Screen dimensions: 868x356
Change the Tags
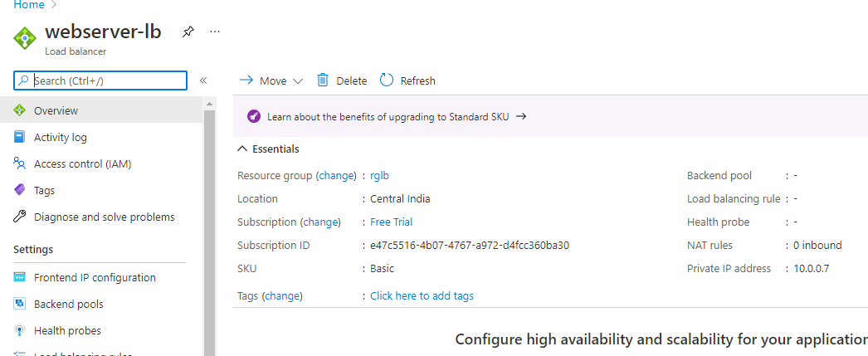[x=282, y=295]
